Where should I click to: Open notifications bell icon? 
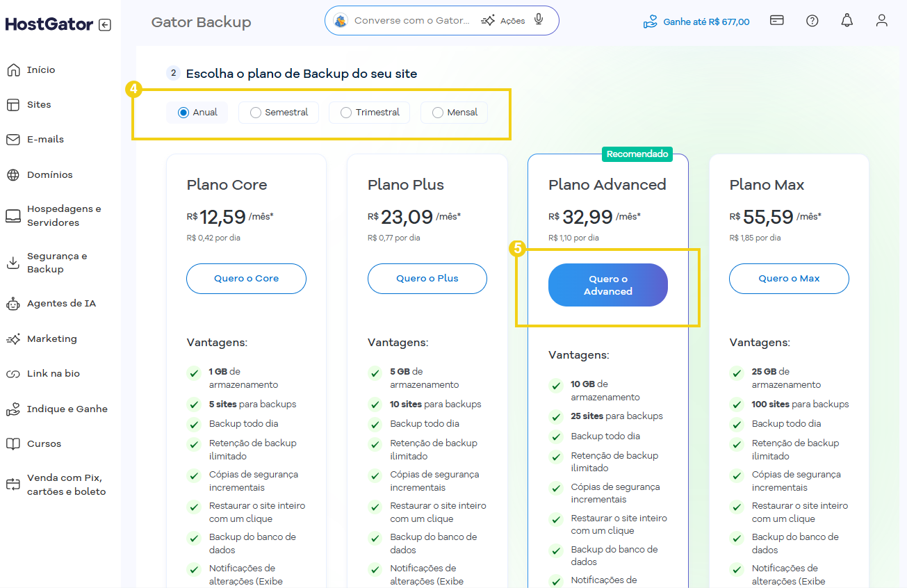pos(847,20)
